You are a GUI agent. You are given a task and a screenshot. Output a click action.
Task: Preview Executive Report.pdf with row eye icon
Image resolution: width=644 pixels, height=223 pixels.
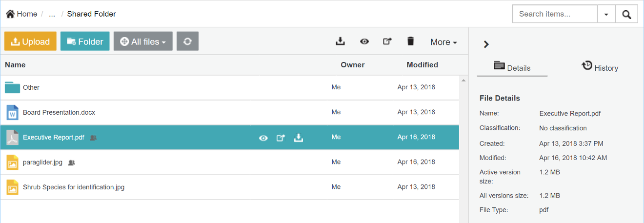click(x=263, y=138)
